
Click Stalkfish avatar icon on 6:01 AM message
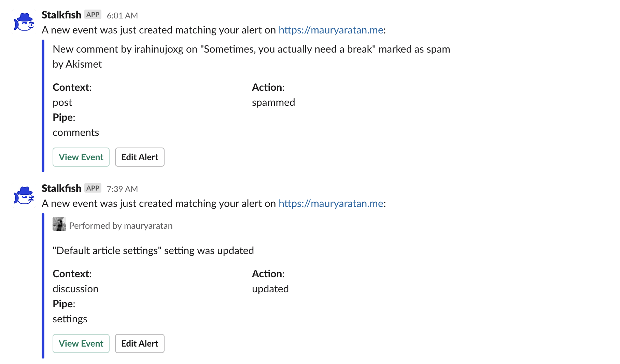pyautogui.click(x=24, y=22)
